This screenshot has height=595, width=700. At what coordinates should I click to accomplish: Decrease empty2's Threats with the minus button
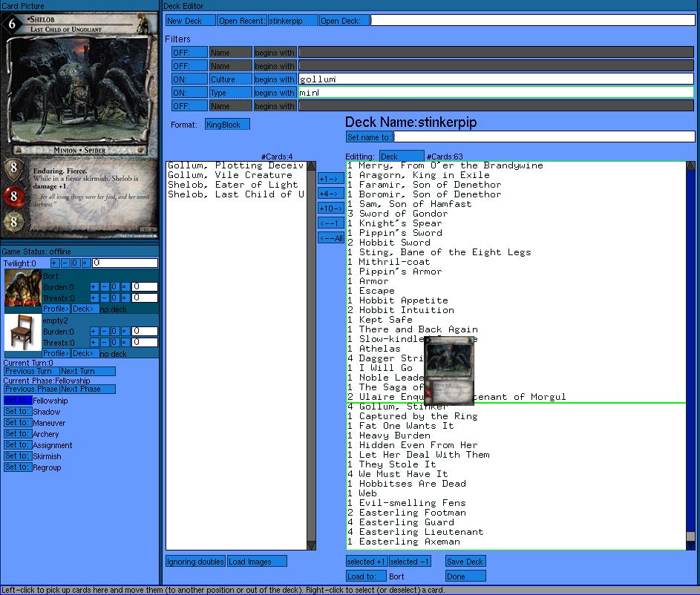click(105, 343)
